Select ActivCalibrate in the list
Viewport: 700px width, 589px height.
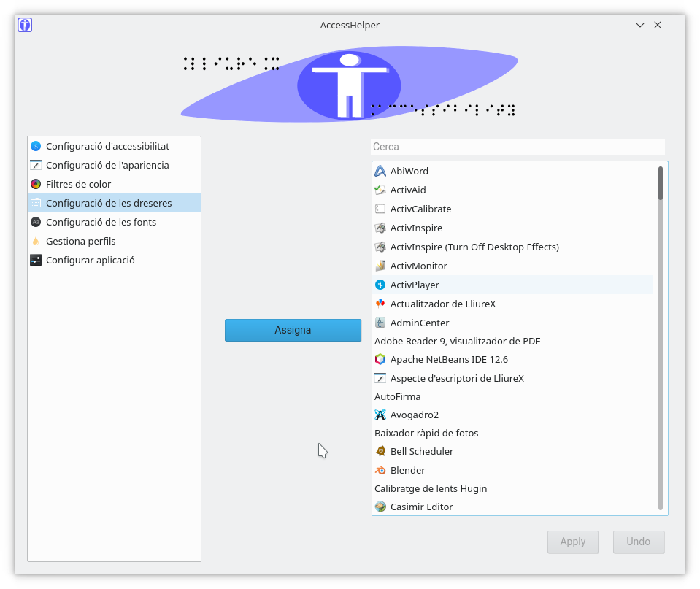click(x=512, y=209)
